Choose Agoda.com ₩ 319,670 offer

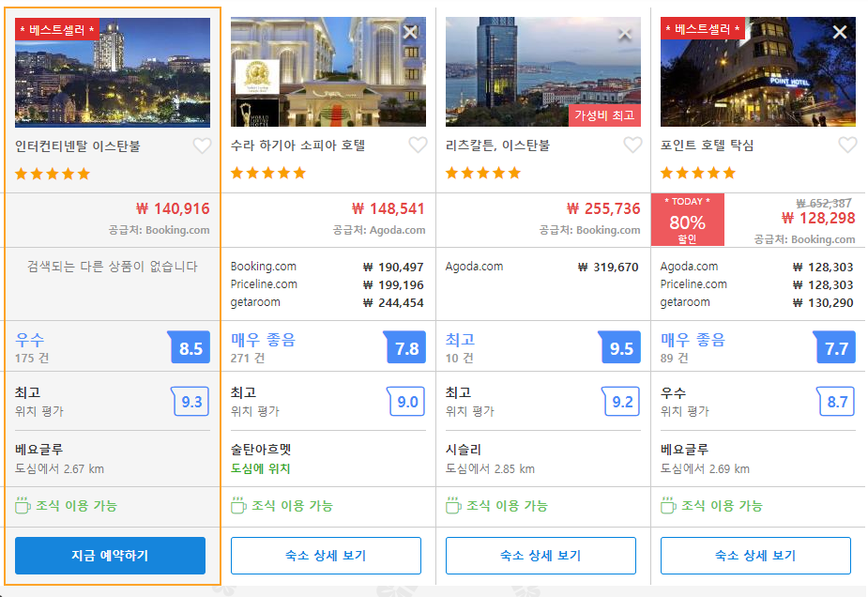point(542,267)
